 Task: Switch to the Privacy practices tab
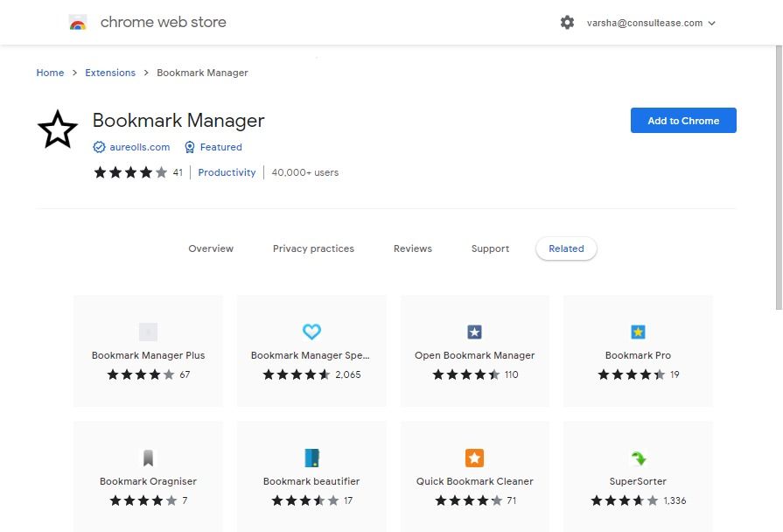click(x=313, y=248)
